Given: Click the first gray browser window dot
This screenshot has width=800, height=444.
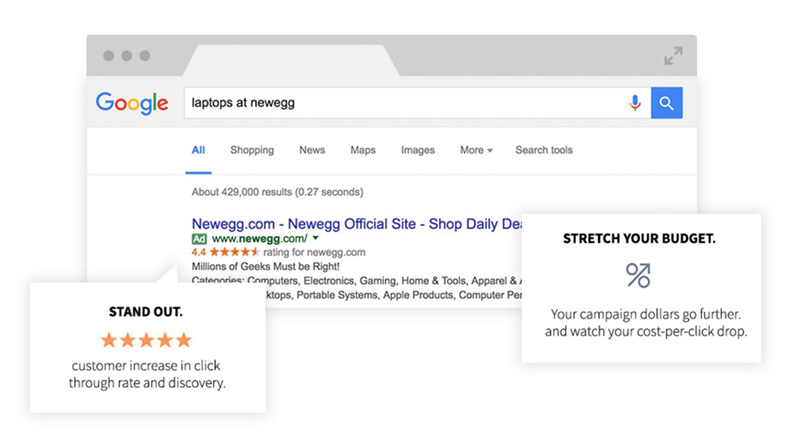Looking at the screenshot, I should tap(109, 56).
